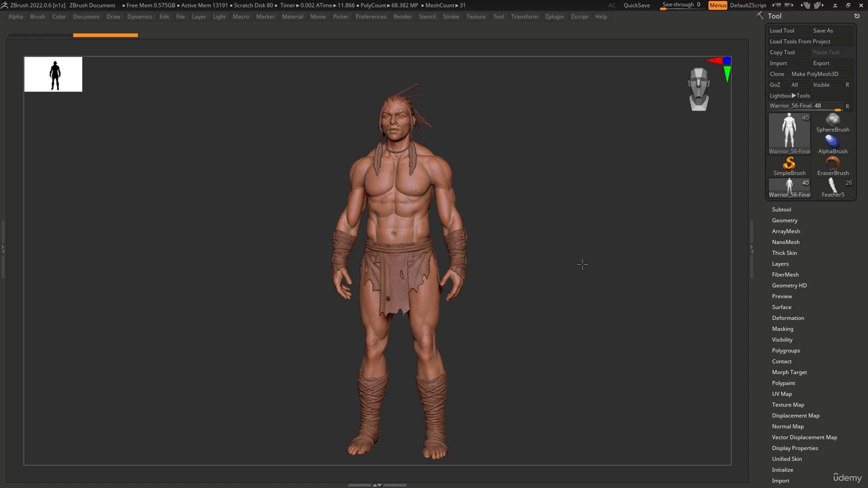
Task: Expand the Deformation section
Action: [x=788, y=318]
